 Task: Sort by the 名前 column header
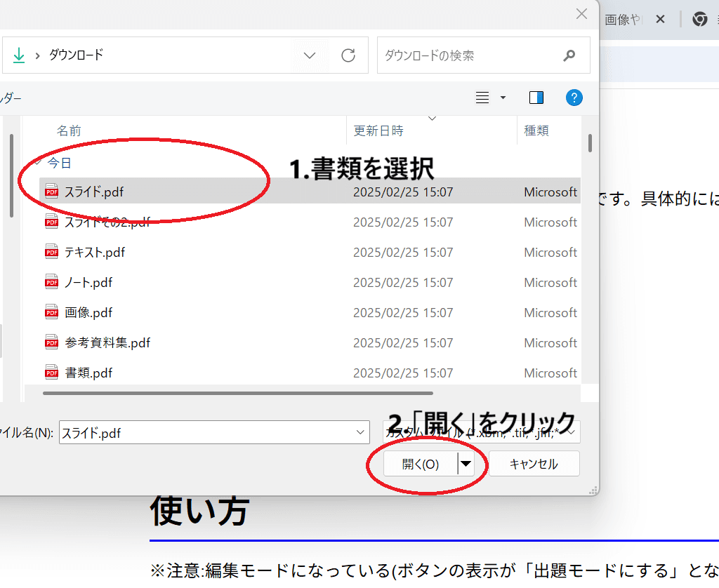coord(69,131)
